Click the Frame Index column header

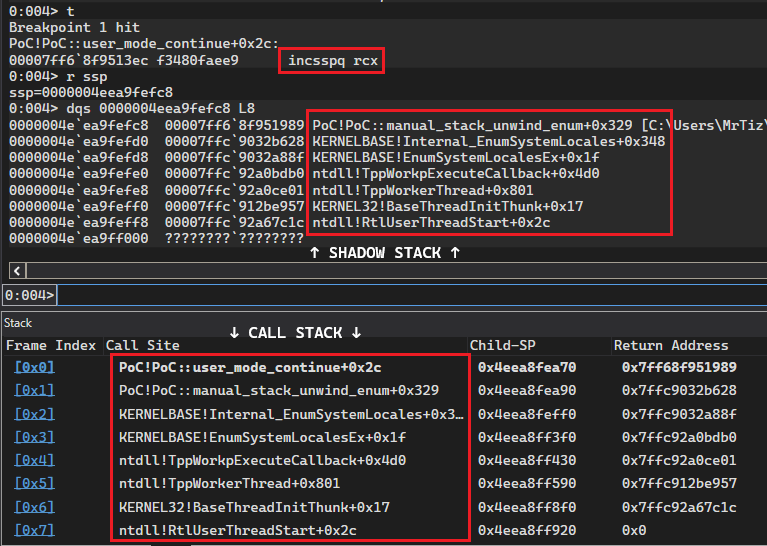pyautogui.click(x=51, y=345)
